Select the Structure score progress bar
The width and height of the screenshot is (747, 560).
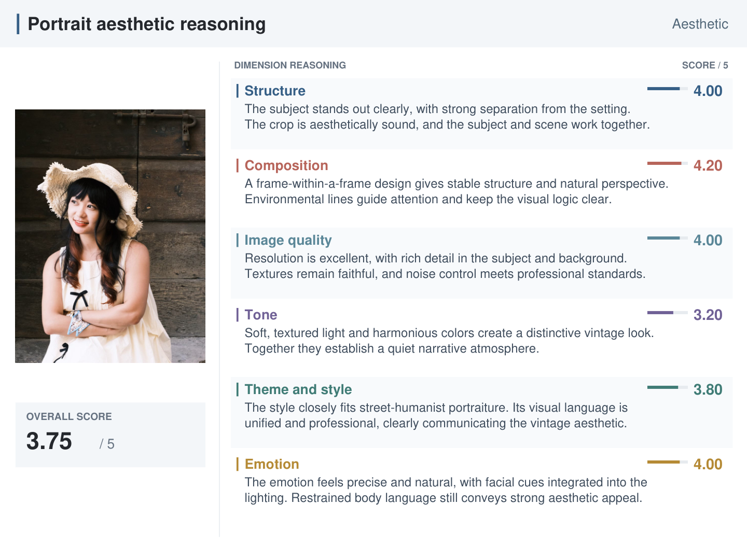pyautogui.click(x=668, y=89)
